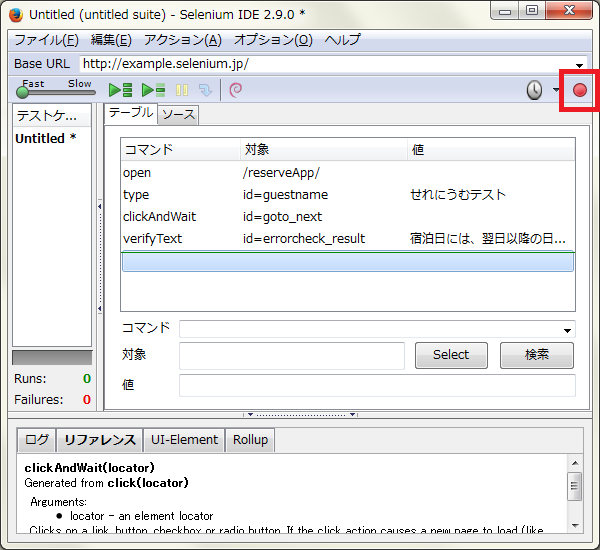
Task: Click the 値 column header
Action: click(x=491, y=150)
